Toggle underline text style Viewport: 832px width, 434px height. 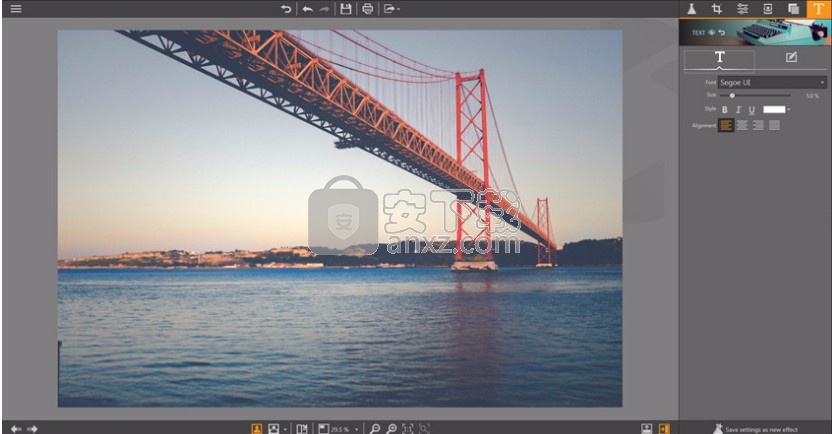pos(751,110)
